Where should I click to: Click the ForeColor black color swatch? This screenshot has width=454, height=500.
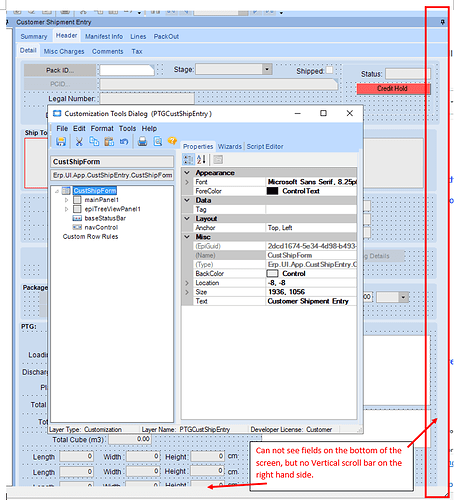tap(272, 191)
